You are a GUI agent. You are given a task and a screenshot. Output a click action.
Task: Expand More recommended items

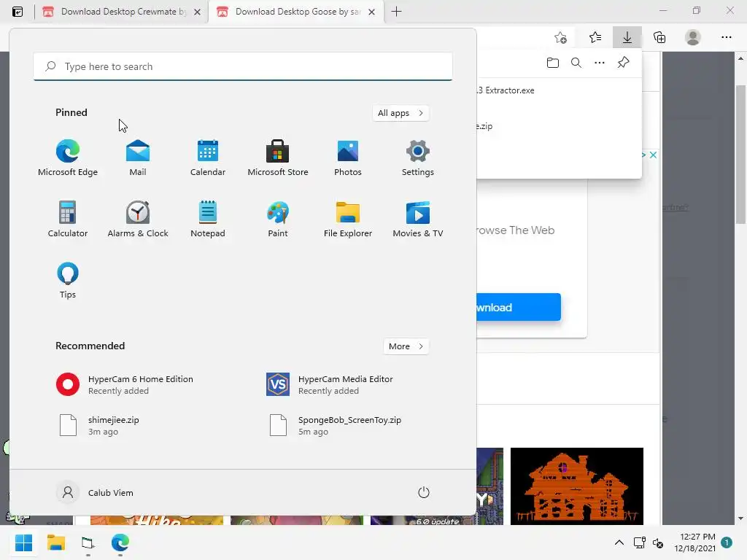click(406, 346)
